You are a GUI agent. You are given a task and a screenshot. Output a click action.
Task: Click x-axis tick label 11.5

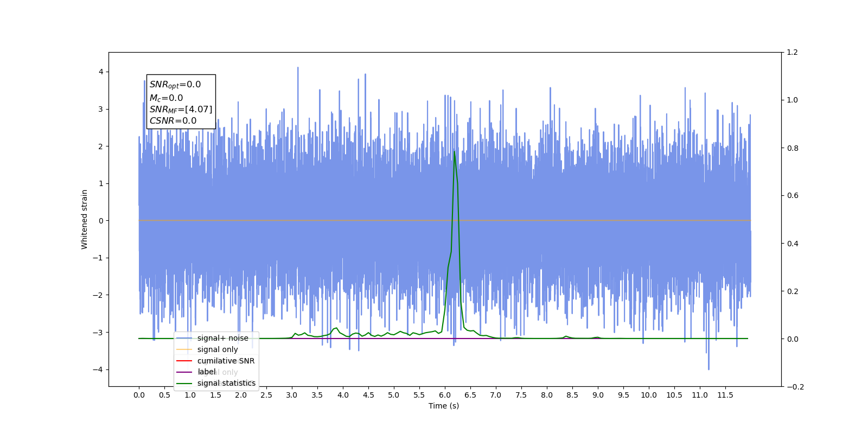point(725,395)
